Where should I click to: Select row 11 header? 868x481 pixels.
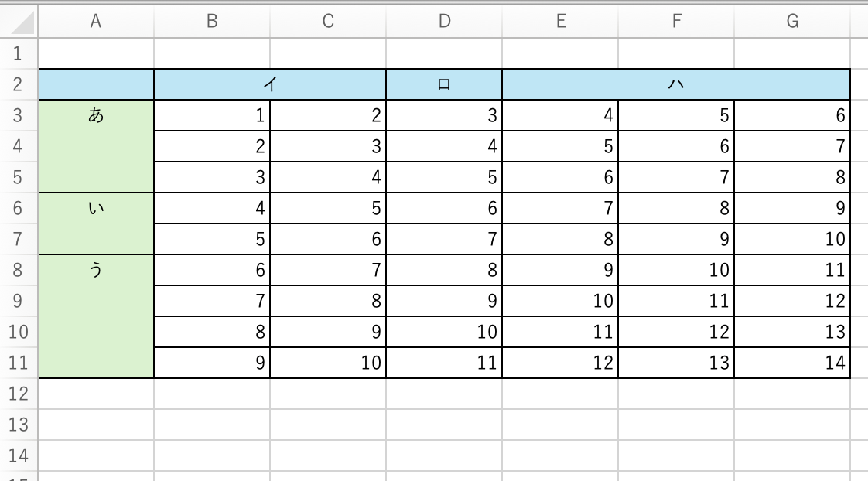pyautogui.click(x=19, y=363)
